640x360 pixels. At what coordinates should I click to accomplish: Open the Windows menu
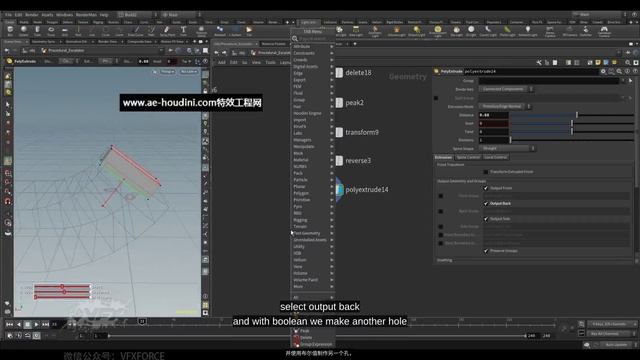(64, 15)
